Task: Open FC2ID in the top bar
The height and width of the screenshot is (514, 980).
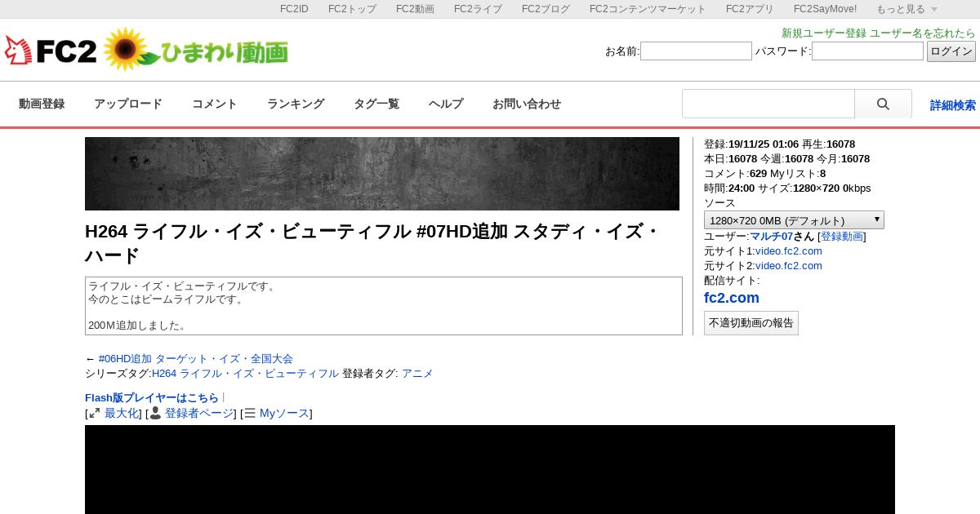Action: tap(294, 9)
